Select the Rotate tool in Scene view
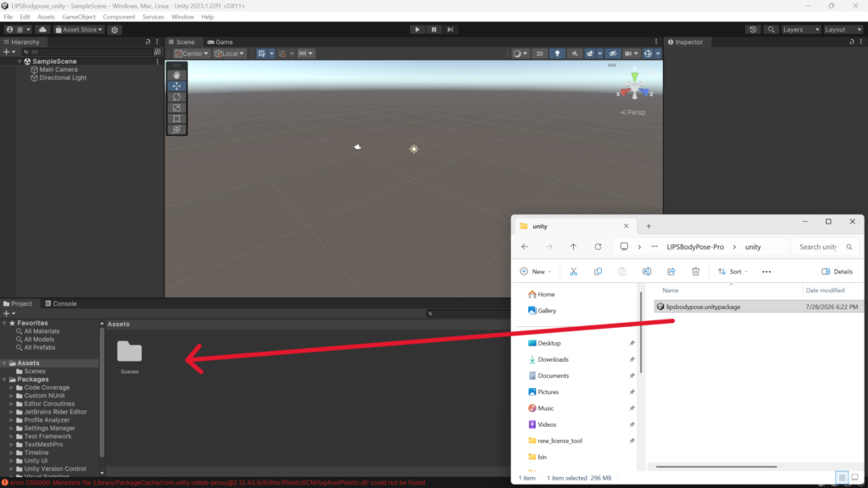868x488 pixels. [x=176, y=97]
